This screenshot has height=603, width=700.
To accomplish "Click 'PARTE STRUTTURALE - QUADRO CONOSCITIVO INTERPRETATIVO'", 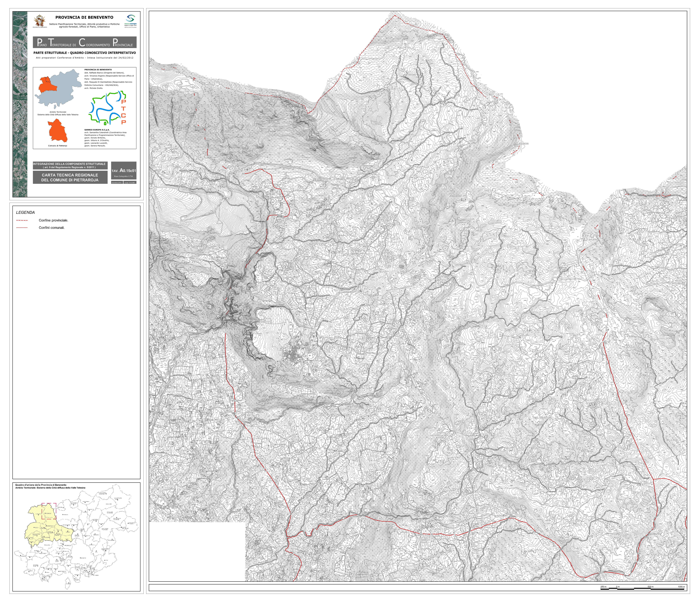I will click(x=85, y=53).
